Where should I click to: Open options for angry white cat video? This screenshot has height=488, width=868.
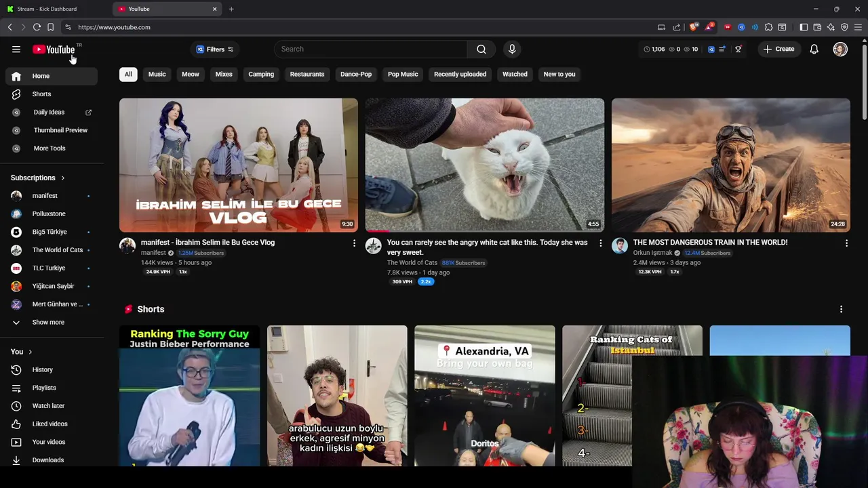600,243
